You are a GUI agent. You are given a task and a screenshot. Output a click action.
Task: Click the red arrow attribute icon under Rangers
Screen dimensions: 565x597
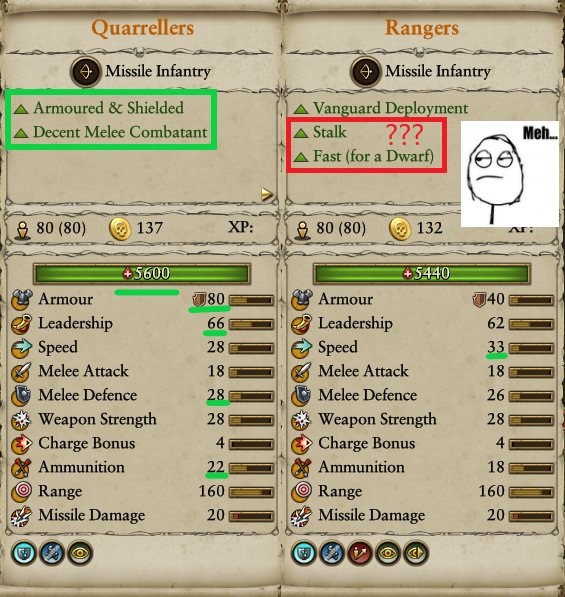pyautogui.click(x=360, y=553)
